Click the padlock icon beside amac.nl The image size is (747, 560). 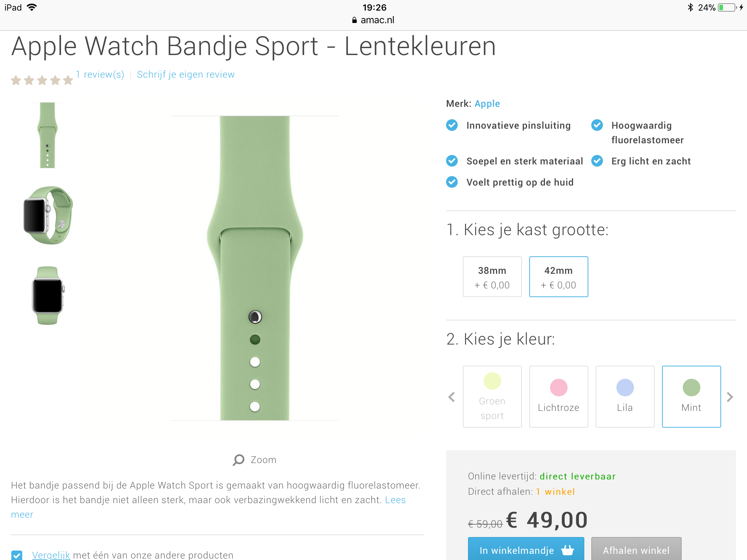click(x=354, y=20)
